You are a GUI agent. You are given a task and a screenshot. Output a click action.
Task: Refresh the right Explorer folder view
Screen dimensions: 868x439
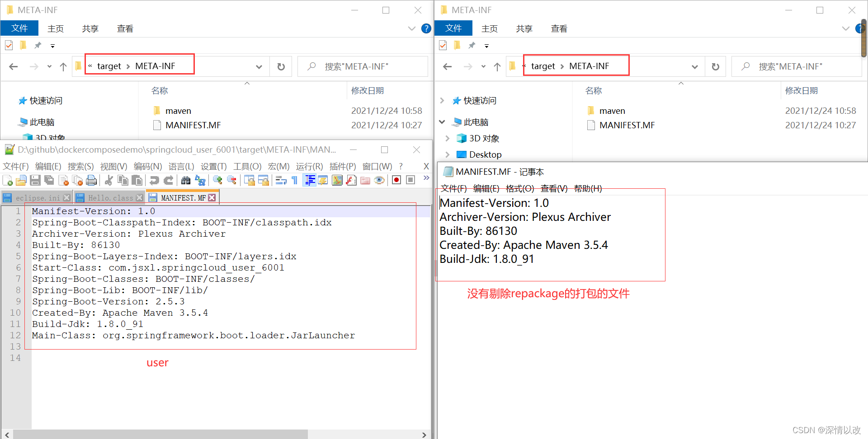click(715, 67)
